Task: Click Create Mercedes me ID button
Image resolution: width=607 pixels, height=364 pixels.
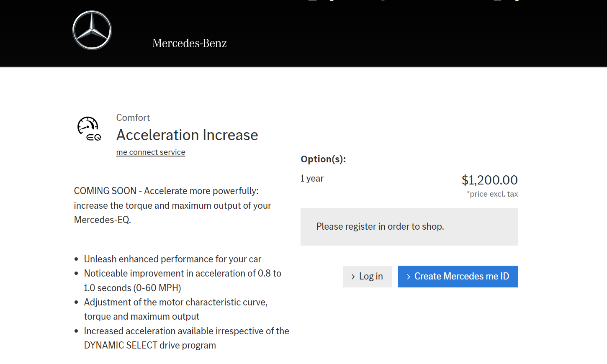Action: click(458, 277)
